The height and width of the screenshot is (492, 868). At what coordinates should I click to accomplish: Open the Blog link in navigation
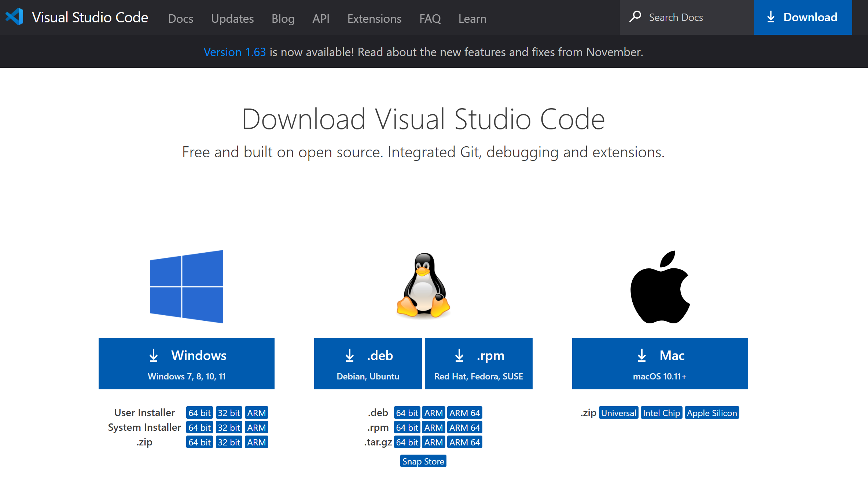283,18
